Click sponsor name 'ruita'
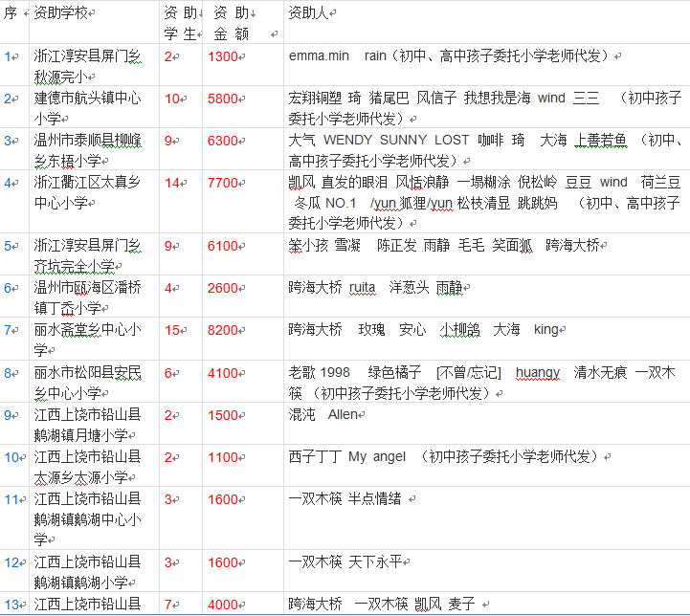 click(362, 288)
